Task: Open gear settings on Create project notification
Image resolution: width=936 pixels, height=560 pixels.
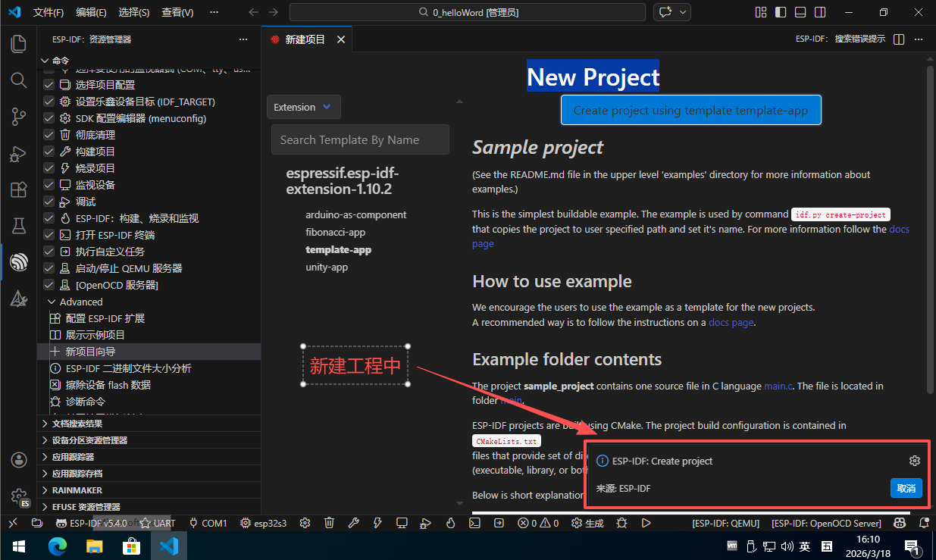Action: (915, 461)
